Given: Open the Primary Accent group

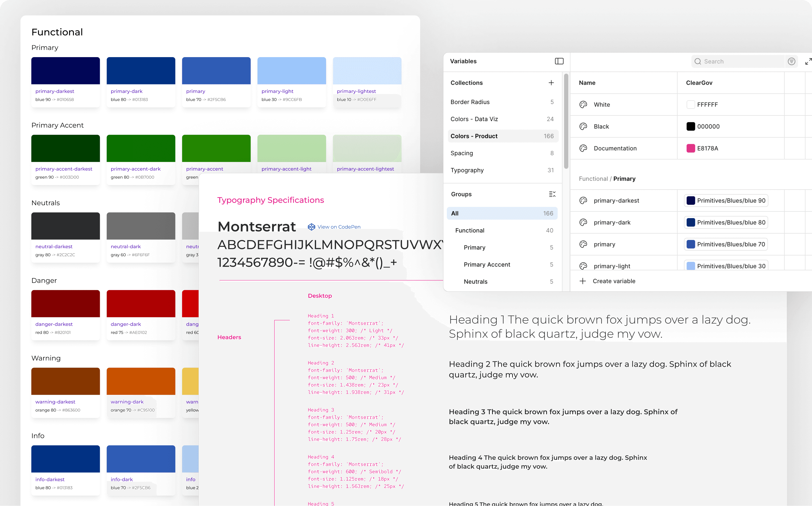Looking at the screenshot, I should point(487,264).
